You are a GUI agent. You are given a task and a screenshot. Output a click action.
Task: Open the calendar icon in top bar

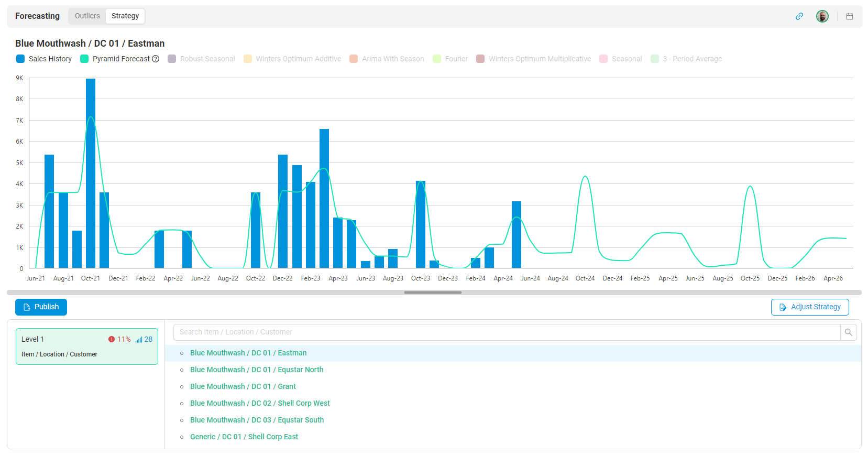coord(850,16)
